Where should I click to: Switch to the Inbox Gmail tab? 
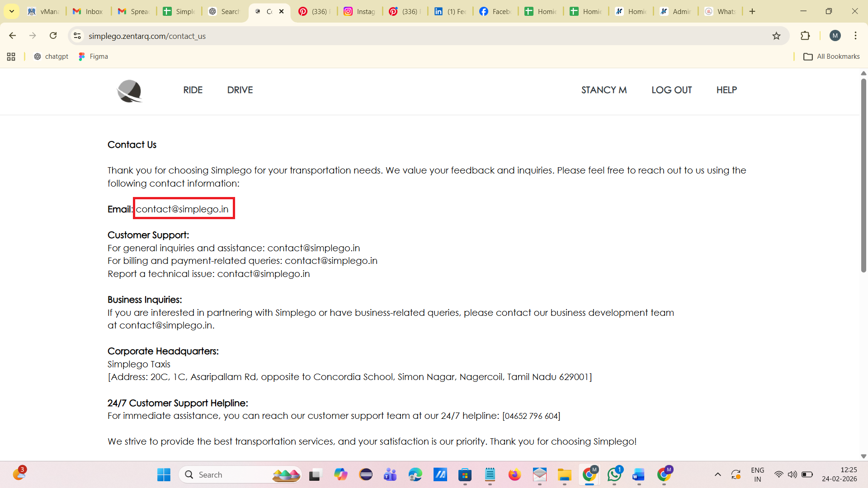tap(88, 11)
